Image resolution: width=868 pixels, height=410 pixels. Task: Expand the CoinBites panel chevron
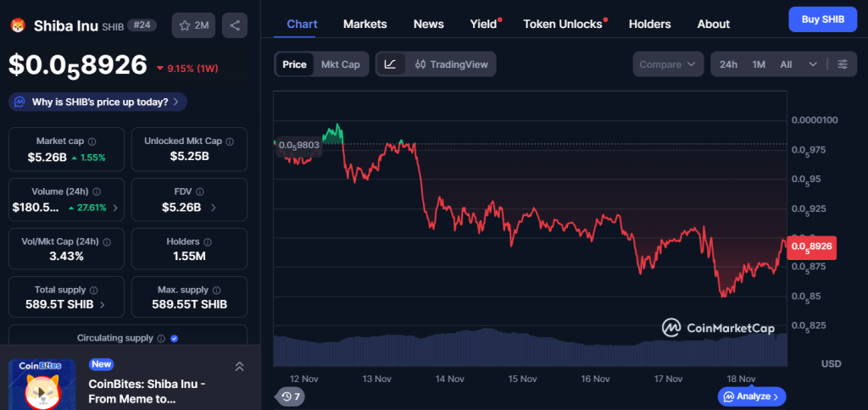(x=239, y=366)
